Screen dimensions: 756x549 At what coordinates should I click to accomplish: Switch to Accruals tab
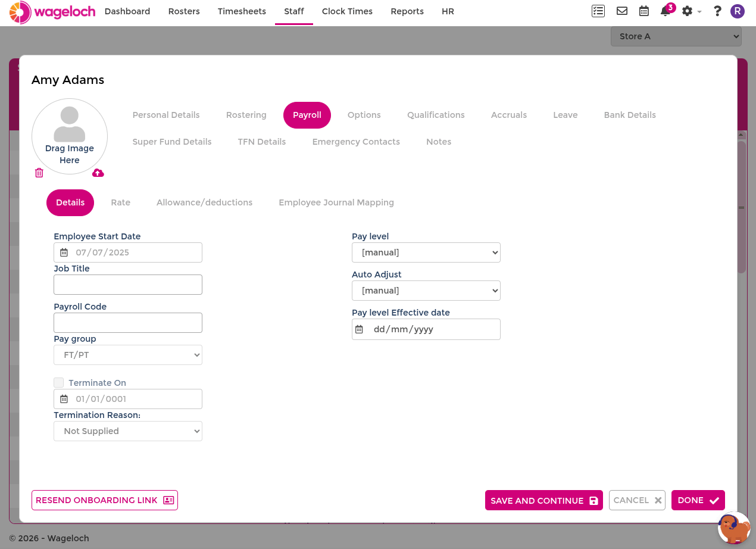coord(509,115)
